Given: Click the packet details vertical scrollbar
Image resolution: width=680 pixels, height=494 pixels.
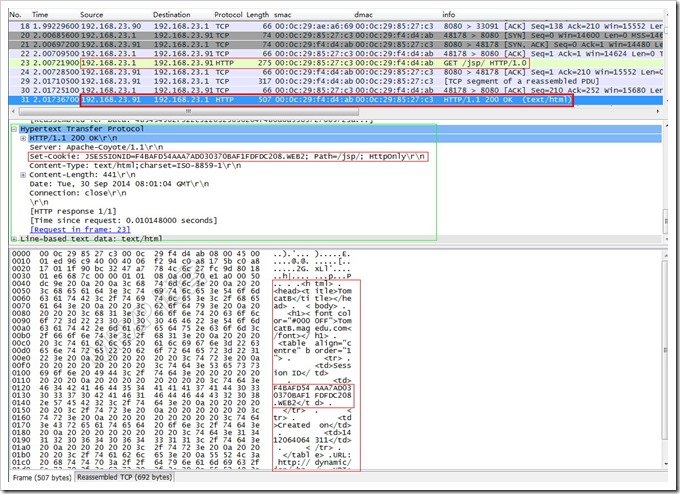Looking at the screenshot, I should 665,221.
